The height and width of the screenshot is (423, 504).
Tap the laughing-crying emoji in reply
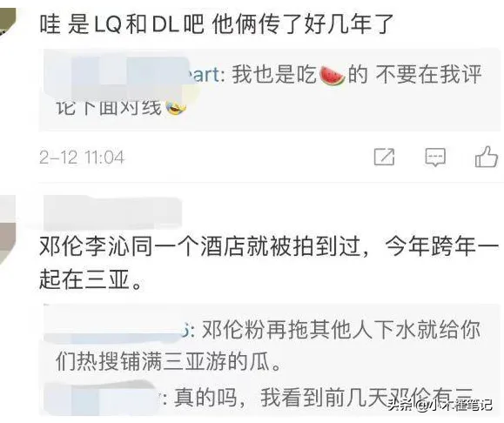pyautogui.click(x=176, y=108)
